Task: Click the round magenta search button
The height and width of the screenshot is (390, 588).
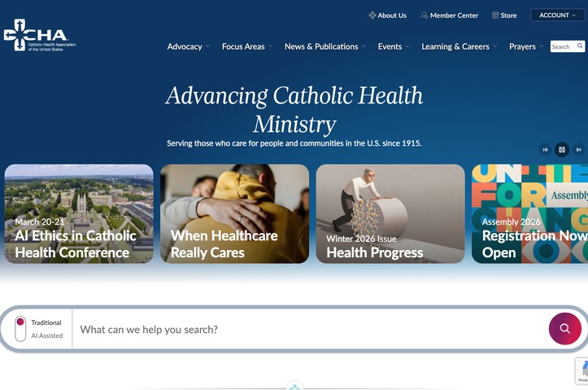Action: [x=565, y=329]
